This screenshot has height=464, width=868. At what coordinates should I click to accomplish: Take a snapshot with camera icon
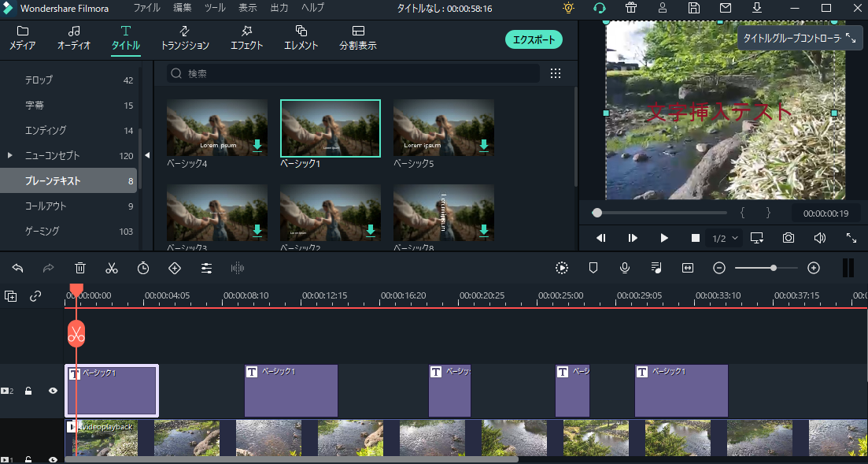click(x=789, y=238)
